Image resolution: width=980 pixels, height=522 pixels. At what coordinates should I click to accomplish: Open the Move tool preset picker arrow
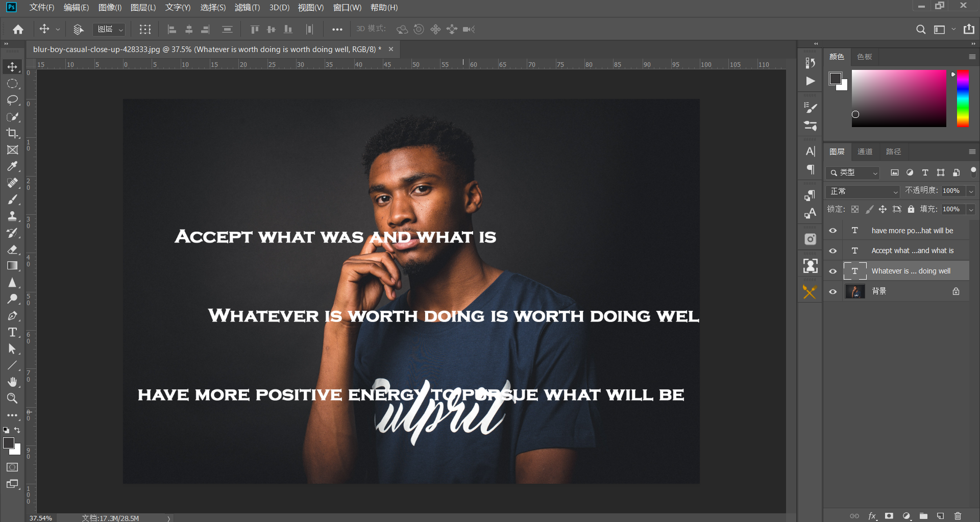point(58,30)
